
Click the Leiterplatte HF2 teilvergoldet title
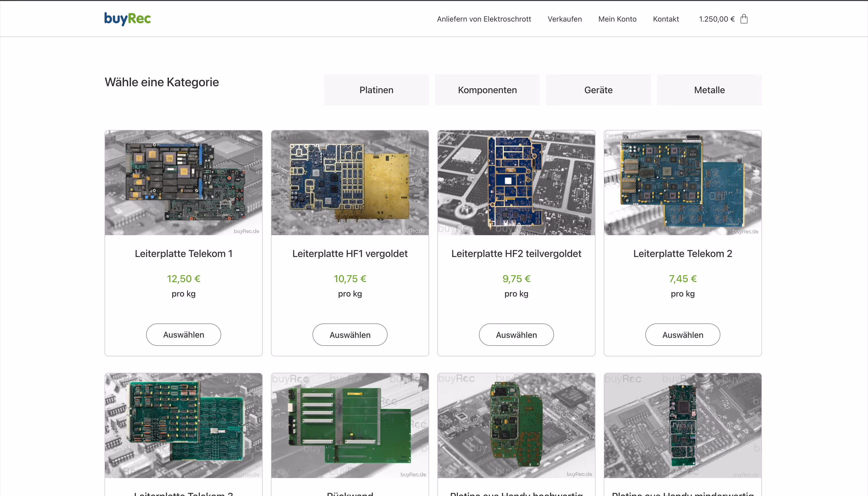(x=516, y=253)
